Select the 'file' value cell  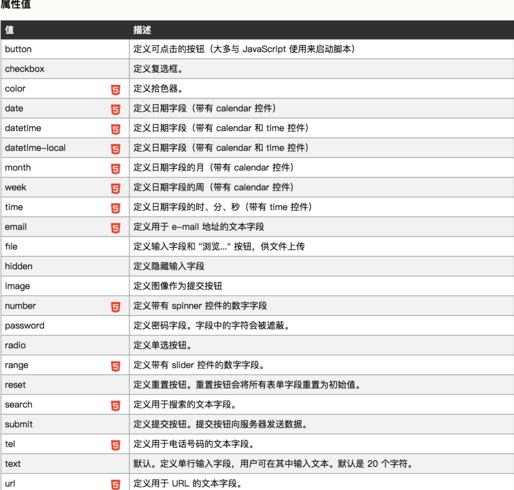tap(65, 246)
